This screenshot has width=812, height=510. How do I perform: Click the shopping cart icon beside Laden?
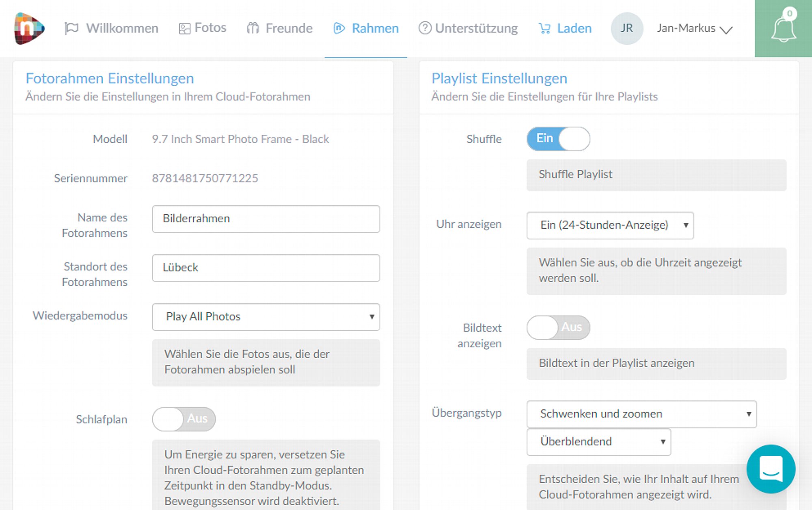(x=544, y=28)
